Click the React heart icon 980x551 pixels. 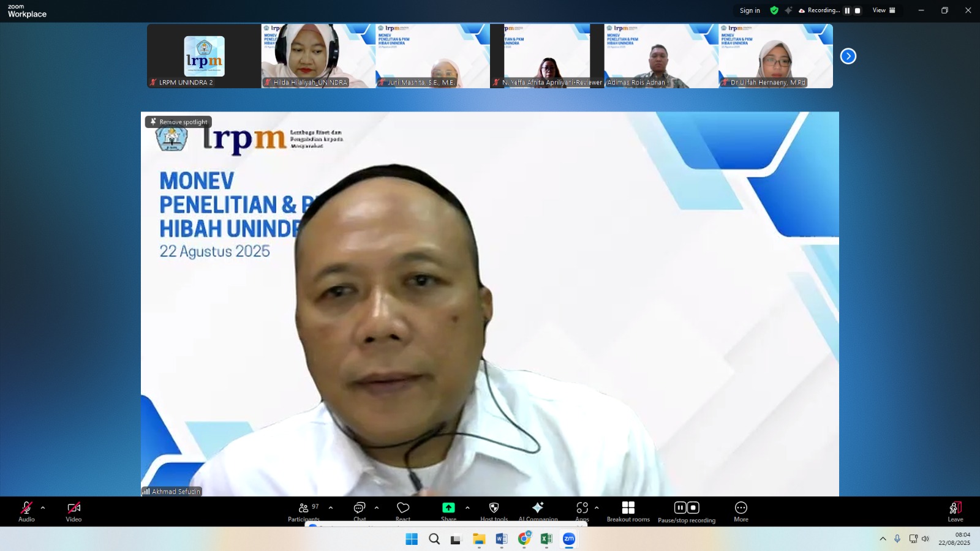tap(403, 508)
